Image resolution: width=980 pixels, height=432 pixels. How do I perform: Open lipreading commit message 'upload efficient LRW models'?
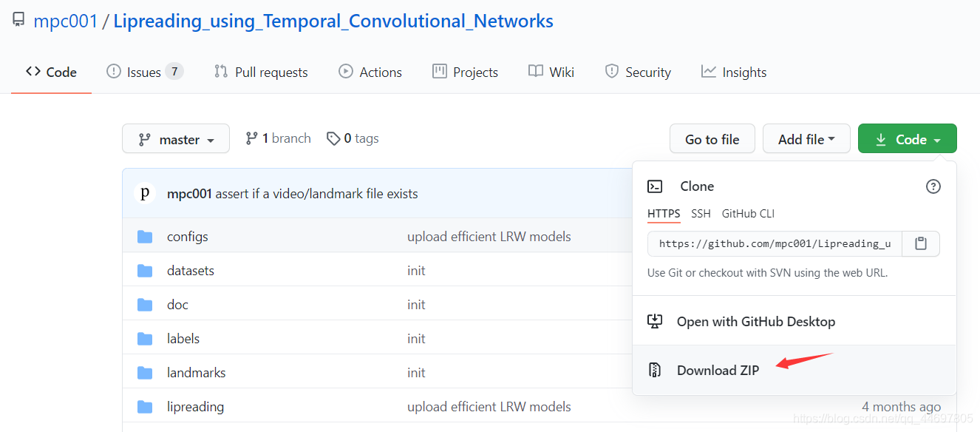[x=489, y=407]
